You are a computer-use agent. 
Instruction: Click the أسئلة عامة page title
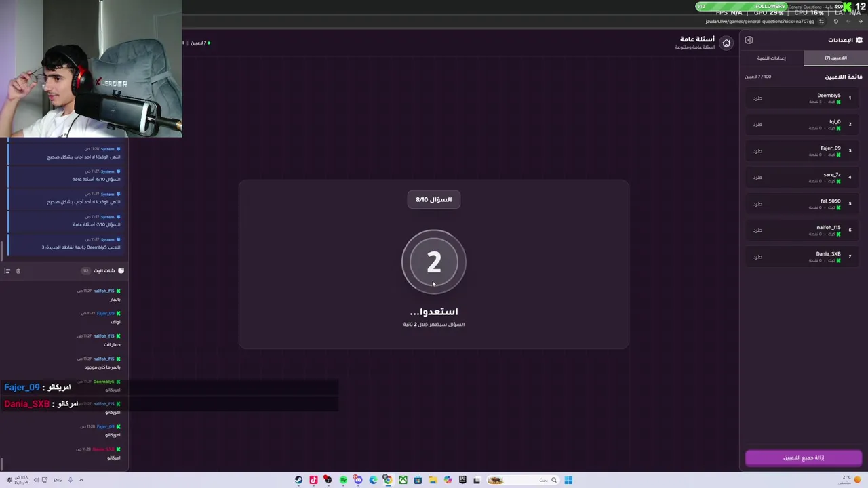pos(697,39)
